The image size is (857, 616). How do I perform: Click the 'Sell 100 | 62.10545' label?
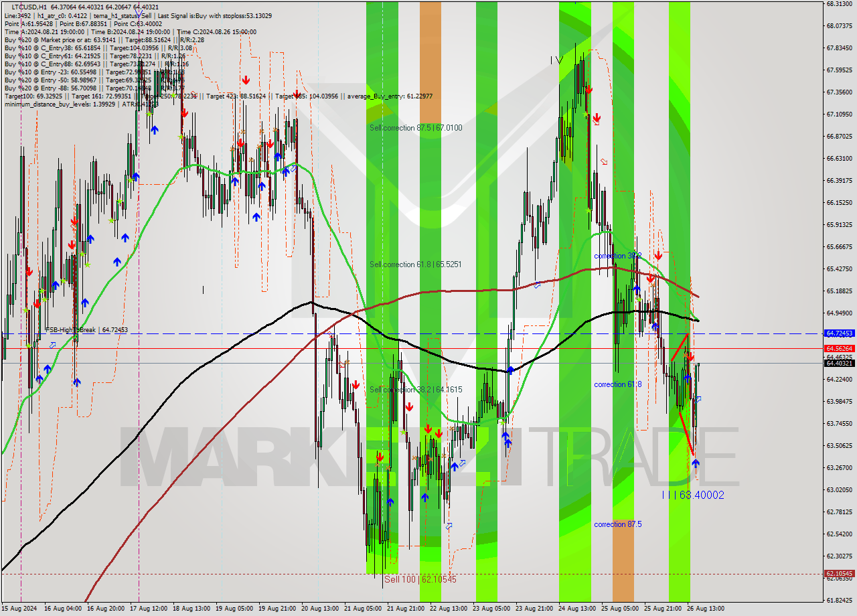(x=420, y=579)
